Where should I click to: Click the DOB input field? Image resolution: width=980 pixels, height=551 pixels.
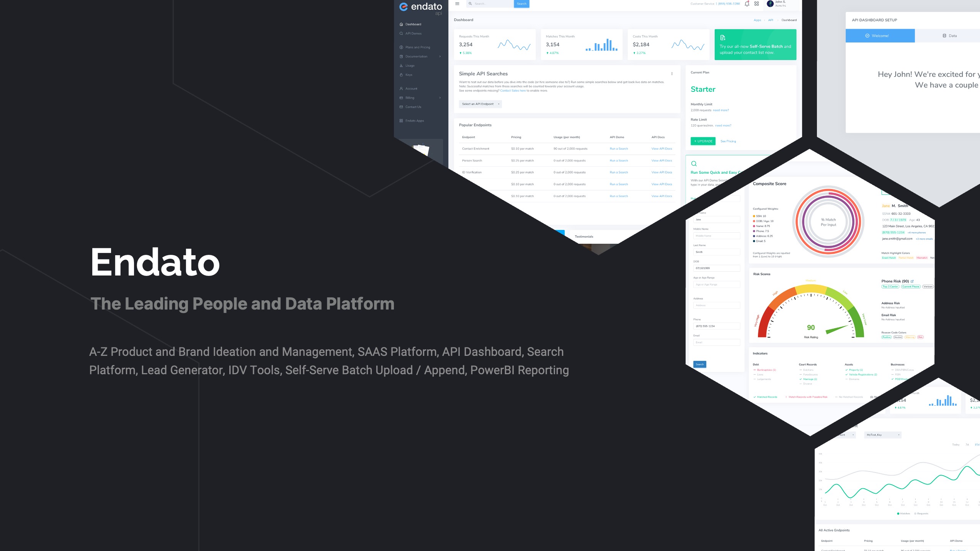click(716, 268)
